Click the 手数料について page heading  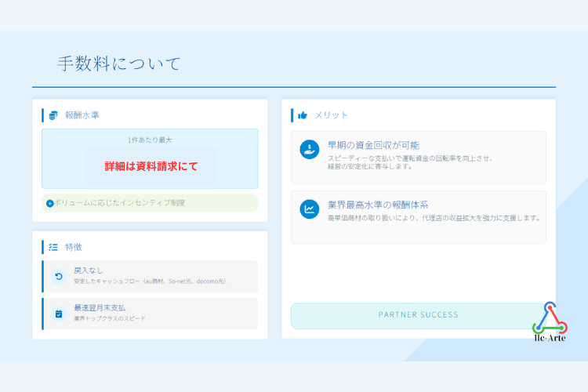tap(119, 64)
